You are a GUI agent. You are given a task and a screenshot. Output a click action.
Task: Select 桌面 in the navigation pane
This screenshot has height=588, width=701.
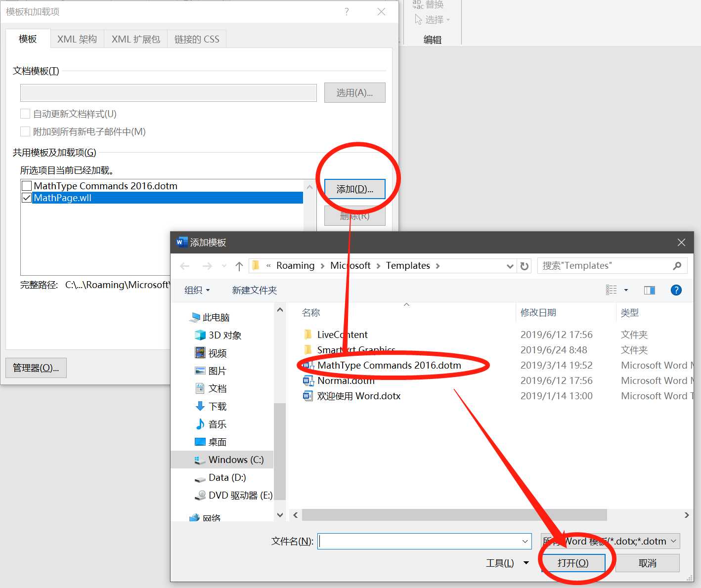click(211, 442)
